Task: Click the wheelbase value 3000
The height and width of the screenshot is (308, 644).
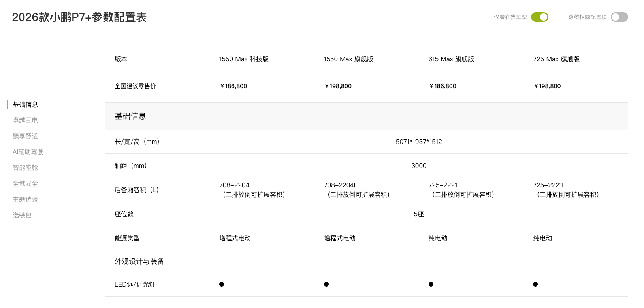Action: (x=419, y=166)
